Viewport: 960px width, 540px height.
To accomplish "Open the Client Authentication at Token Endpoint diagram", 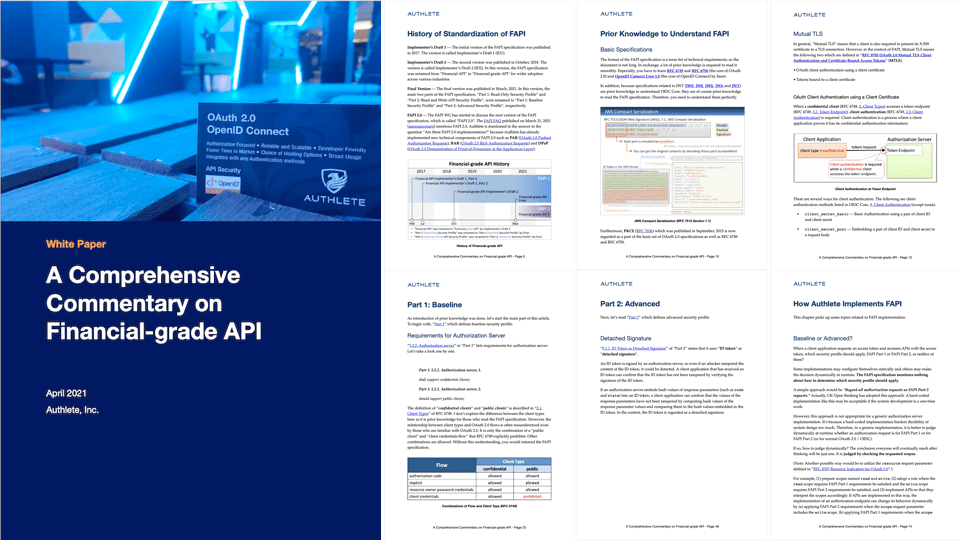I will [865, 158].
